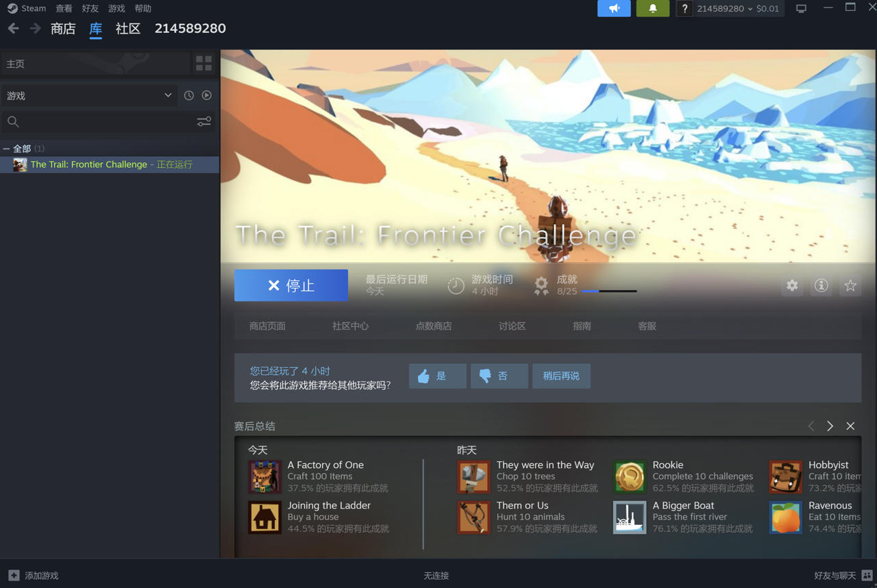Open Joining the Ladder achievement icon
The width and height of the screenshot is (877, 588).
265,517
